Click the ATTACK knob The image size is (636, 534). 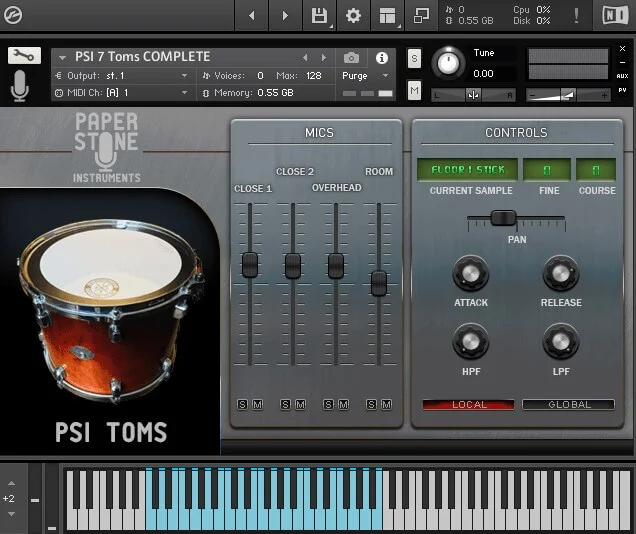[x=471, y=274]
